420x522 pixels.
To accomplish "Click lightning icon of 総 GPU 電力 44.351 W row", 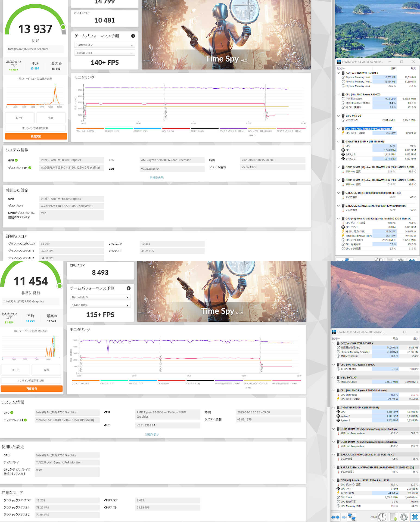I will coord(338,493).
